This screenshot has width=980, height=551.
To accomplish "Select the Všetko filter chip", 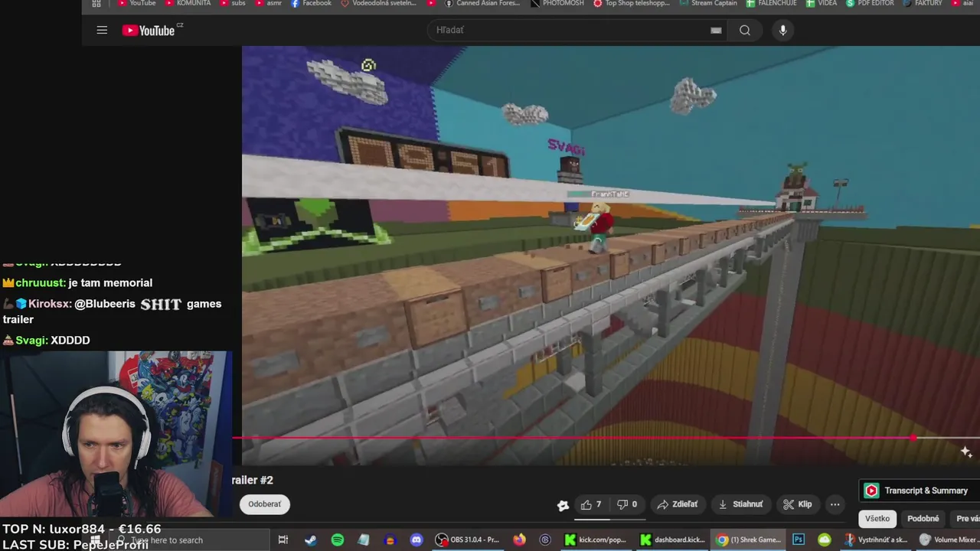I will tap(877, 519).
